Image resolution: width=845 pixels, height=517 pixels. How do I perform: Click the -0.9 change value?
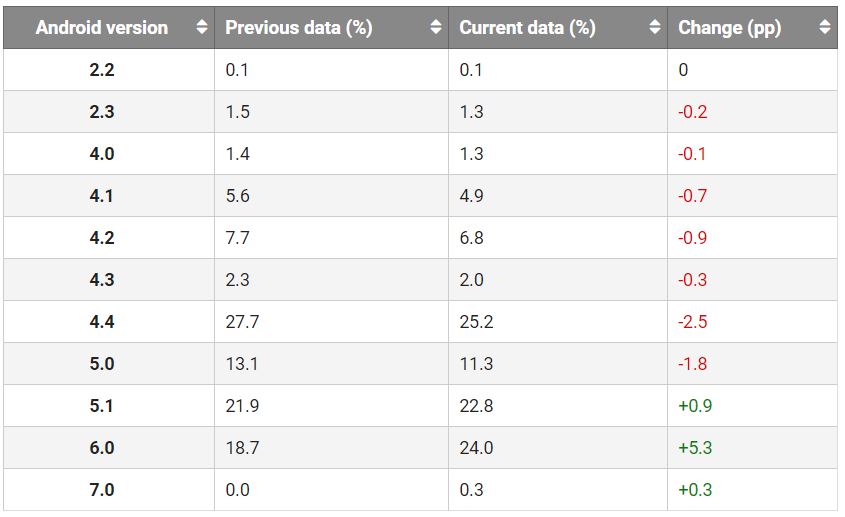click(x=692, y=238)
